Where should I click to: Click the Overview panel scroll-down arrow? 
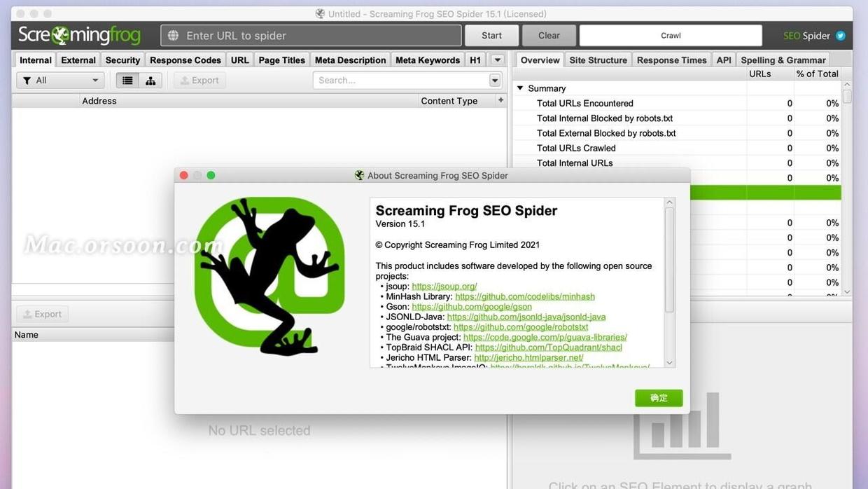pyautogui.click(x=847, y=291)
